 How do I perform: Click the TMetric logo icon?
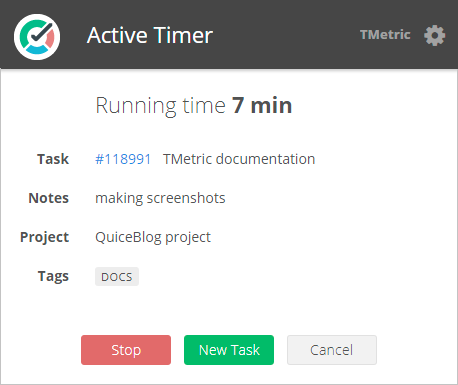point(37,37)
